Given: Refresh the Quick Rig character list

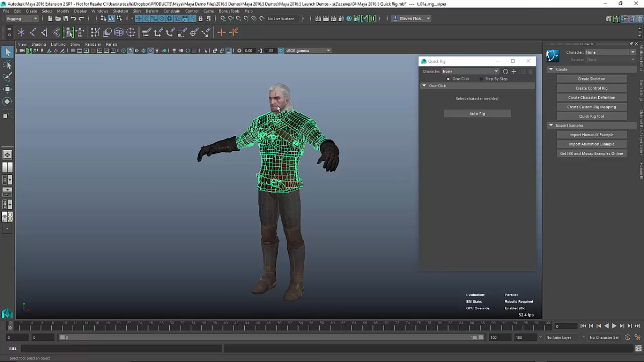Looking at the screenshot, I should click(x=505, y=72).
